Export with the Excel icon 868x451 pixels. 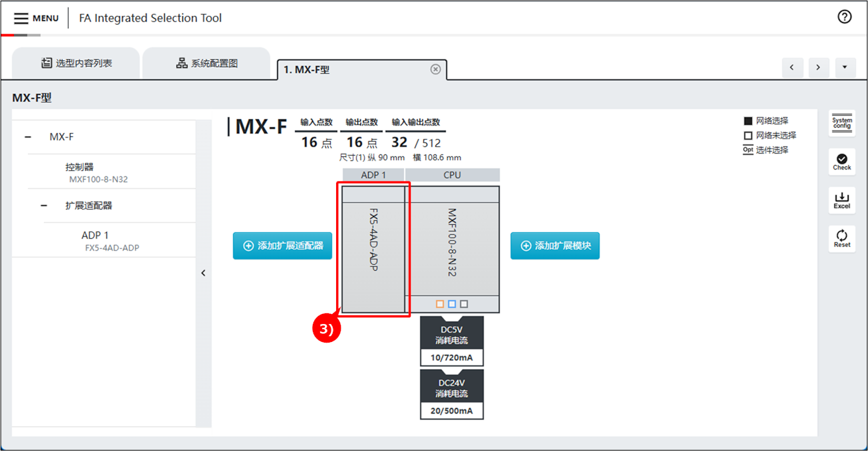pos(841,200)
